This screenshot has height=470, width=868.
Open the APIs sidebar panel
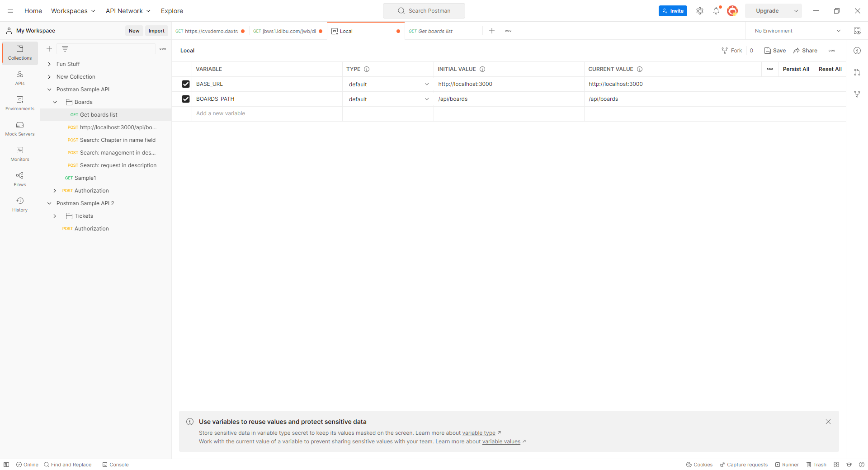pos(20,78)
